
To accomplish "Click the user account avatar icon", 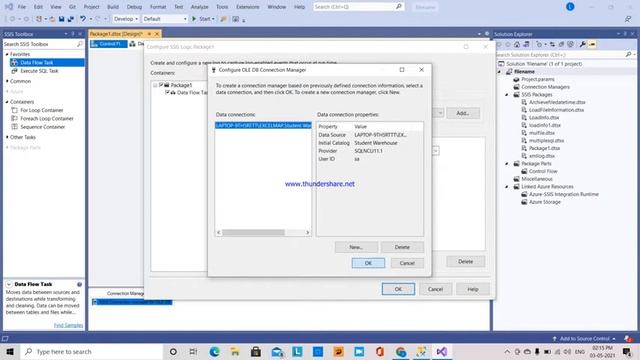I will coord(570,7).
